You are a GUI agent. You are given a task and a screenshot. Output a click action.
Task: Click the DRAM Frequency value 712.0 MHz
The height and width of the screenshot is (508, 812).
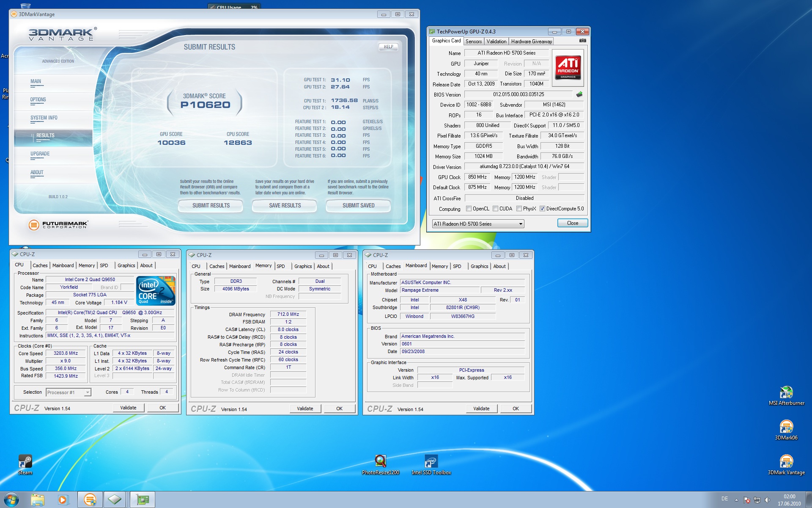click(288, 314)
